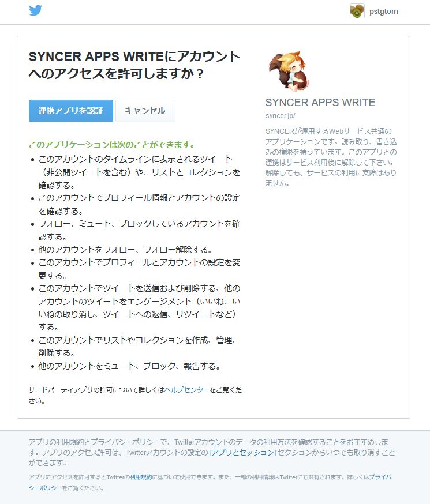Open the syncer.jp/ website link
This screenshot has height=504, width=430.
click(280, 116)
